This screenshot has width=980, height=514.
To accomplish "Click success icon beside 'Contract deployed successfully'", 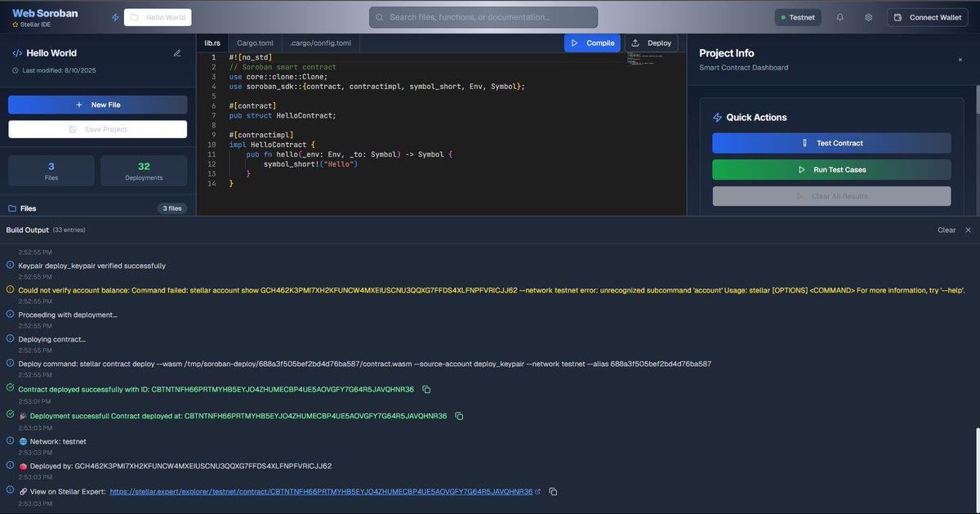I will tap(10, 389).
